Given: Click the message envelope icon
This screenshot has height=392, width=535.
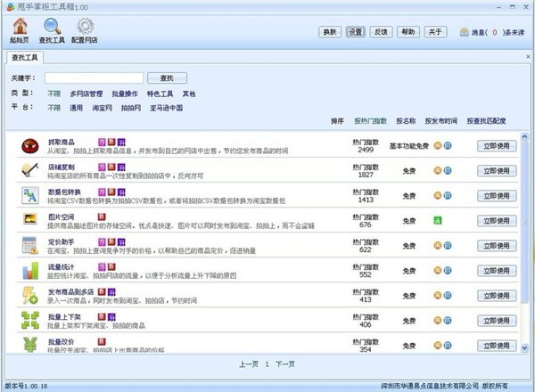Looking at the screenshot, I should click(464, 32).
